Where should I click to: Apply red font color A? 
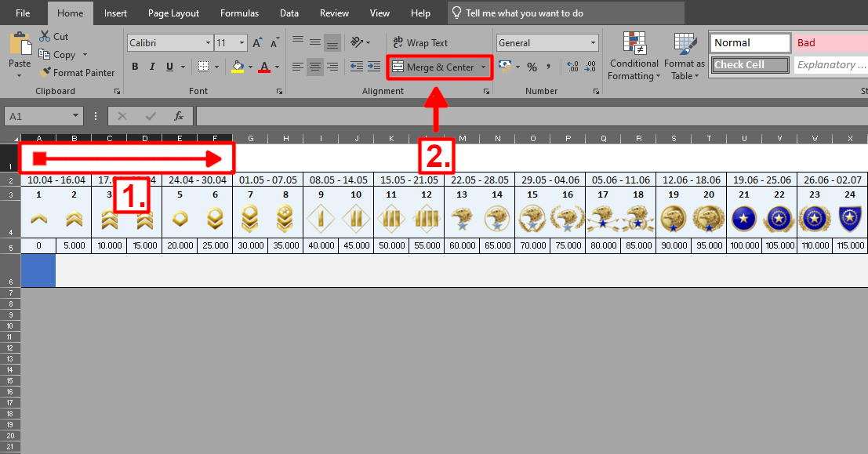coord(264,67)
